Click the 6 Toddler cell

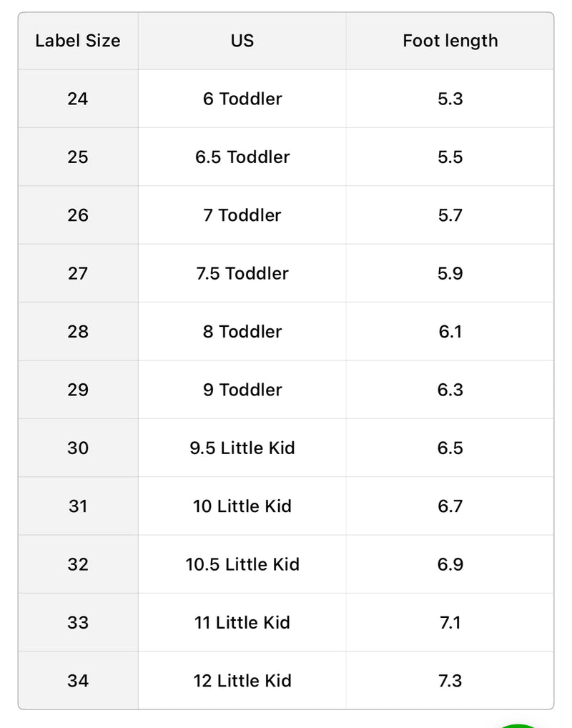tap(242, 99)
